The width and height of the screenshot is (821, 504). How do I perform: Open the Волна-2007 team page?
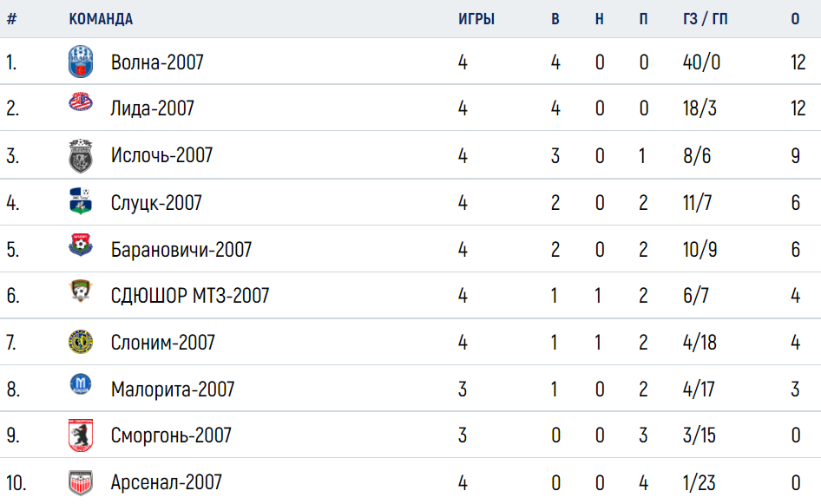point(157,62)
